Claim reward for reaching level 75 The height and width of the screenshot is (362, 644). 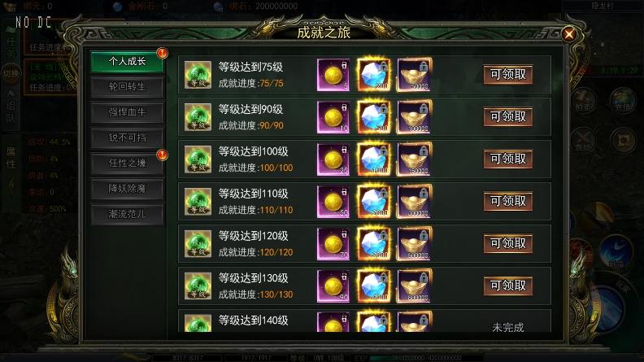[508, 74]
